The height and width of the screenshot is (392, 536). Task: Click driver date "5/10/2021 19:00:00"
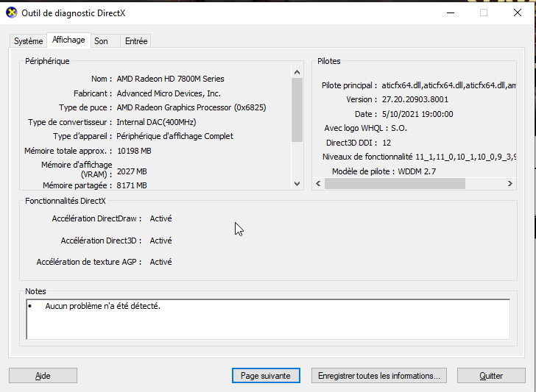417,114
